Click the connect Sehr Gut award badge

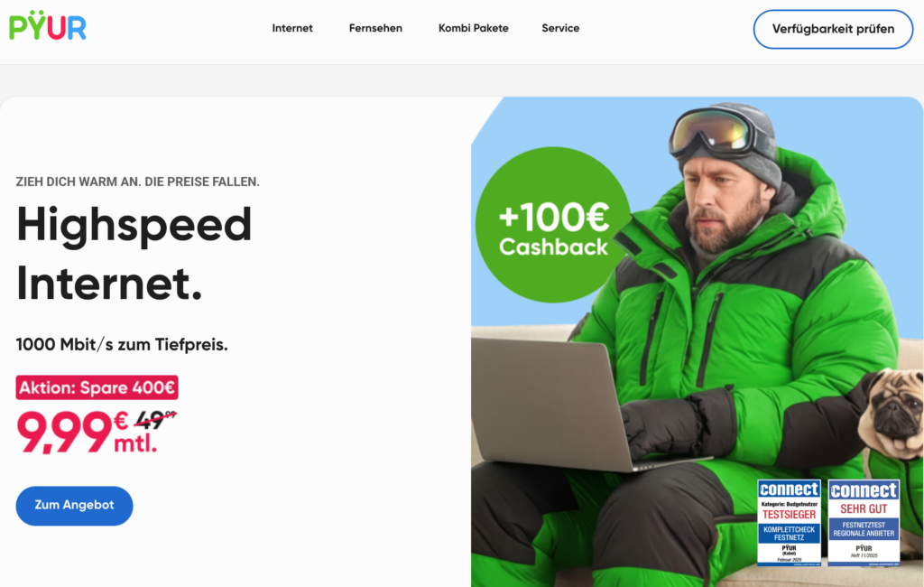tap(864, 523)
